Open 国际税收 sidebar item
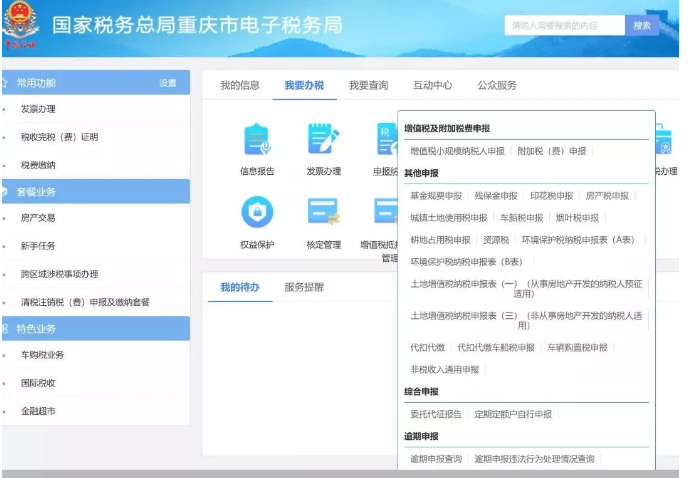The width and height of the screenshot is (689, 478). [x=38, y=383]
